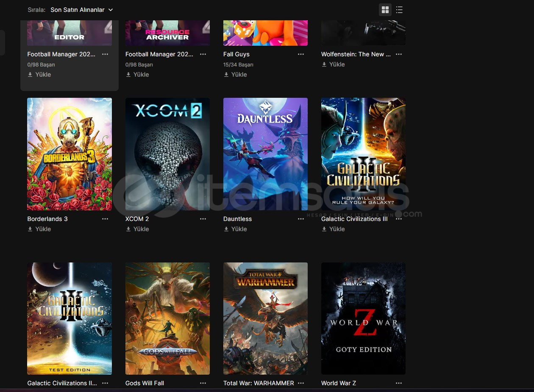Open the three-dot menu for World War Z
Image resolution: width=534 pixels, height=392 pixels.
click(x=399, y=383)
